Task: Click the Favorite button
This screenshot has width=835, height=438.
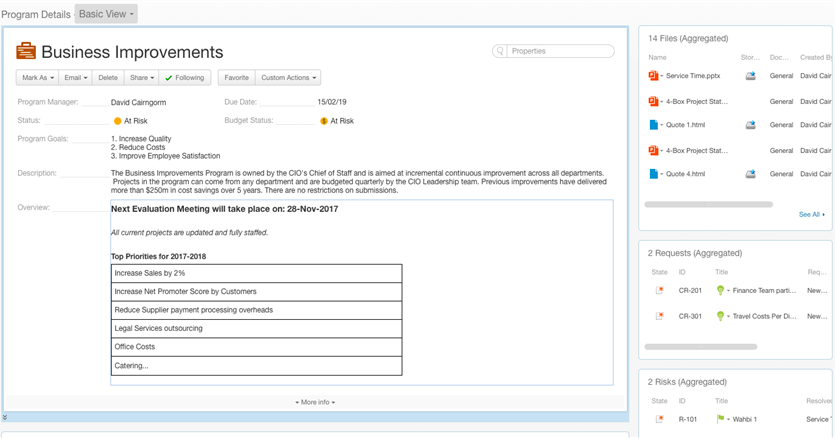Action: 236,78
